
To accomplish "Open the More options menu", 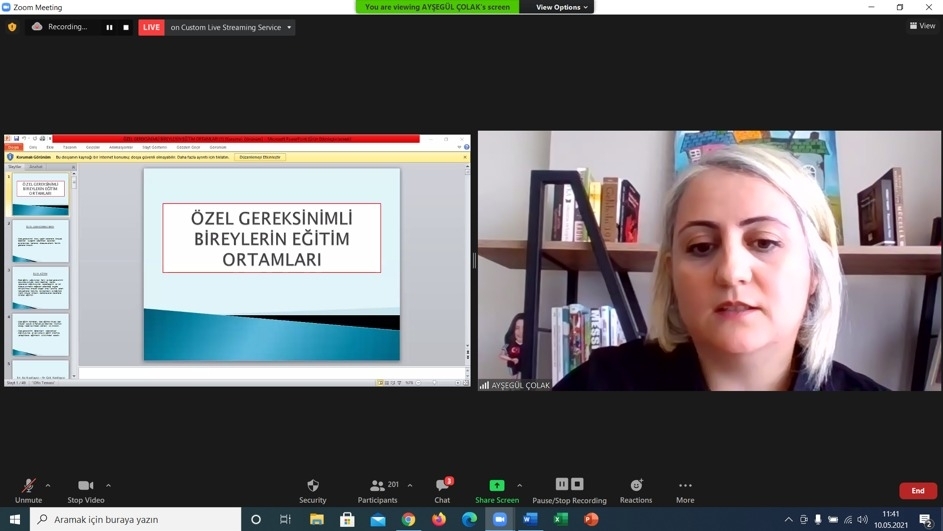I will tap(685, 491).
